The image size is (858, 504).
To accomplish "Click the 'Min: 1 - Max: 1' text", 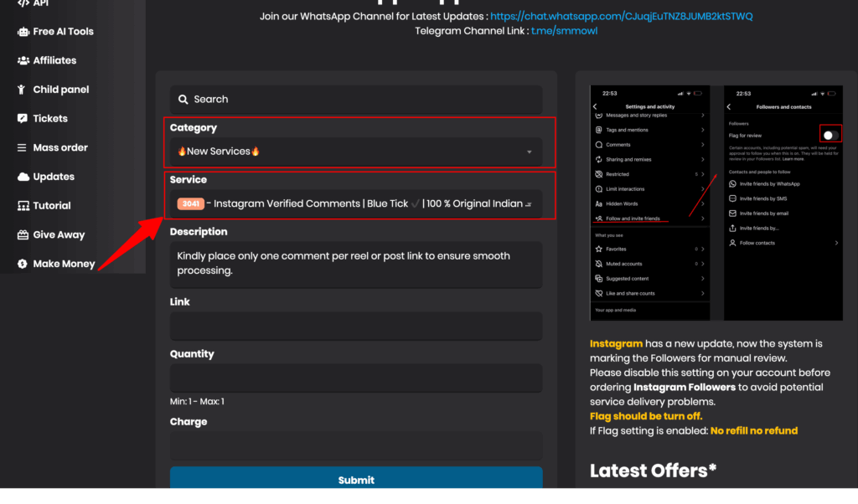I will [x=197, y=401].
